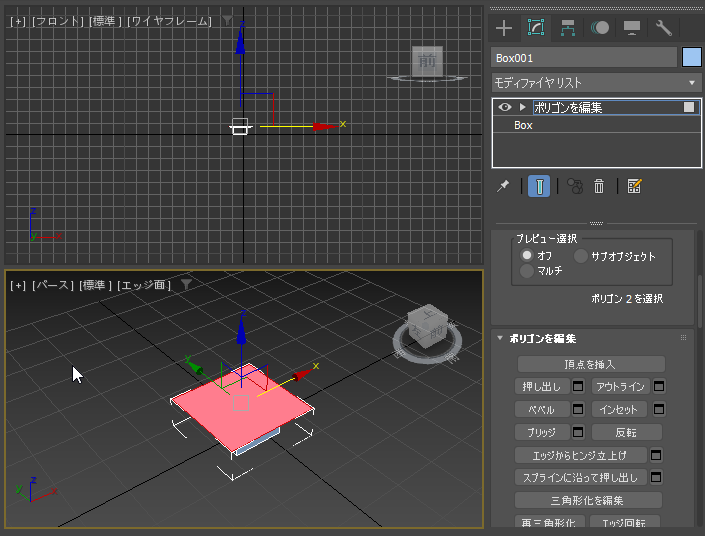Open the Utilities wrench tab
Viewport: 705px width, 536px height.
[664, 28]
